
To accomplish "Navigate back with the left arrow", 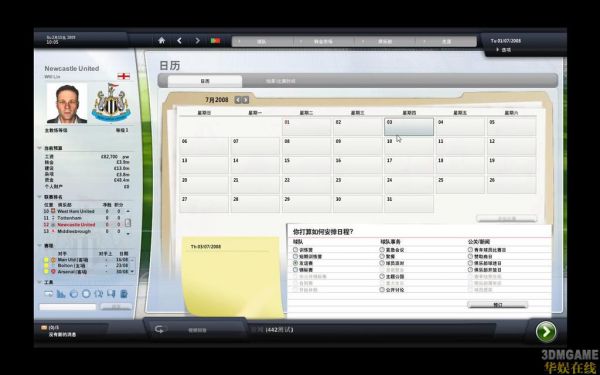I will [179, 40].
